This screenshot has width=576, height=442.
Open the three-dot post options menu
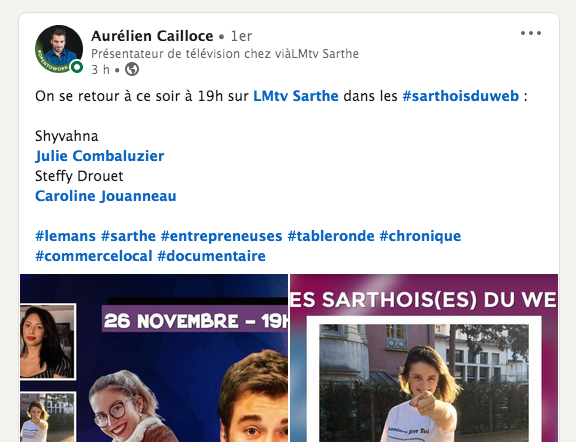[x=531, y=33]
